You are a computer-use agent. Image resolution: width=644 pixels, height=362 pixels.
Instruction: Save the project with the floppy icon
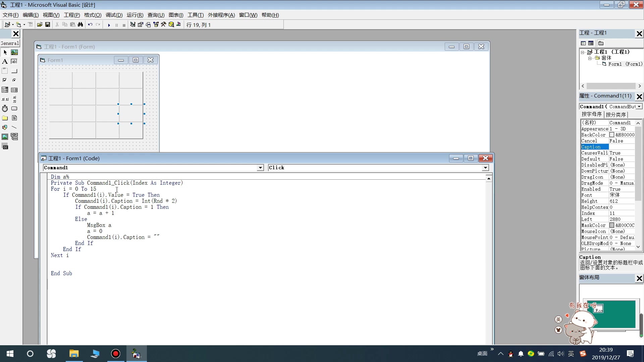click(48, 25)
